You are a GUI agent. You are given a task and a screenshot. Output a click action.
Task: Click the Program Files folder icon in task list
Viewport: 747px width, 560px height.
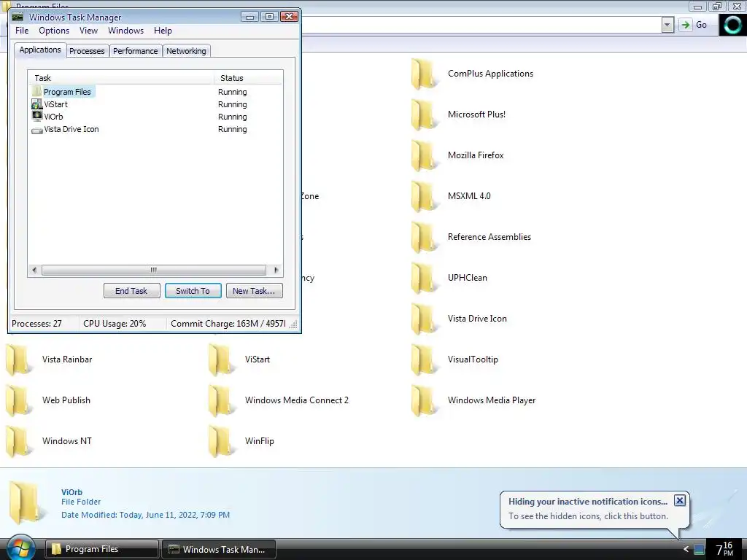click(x=36, y=91)
